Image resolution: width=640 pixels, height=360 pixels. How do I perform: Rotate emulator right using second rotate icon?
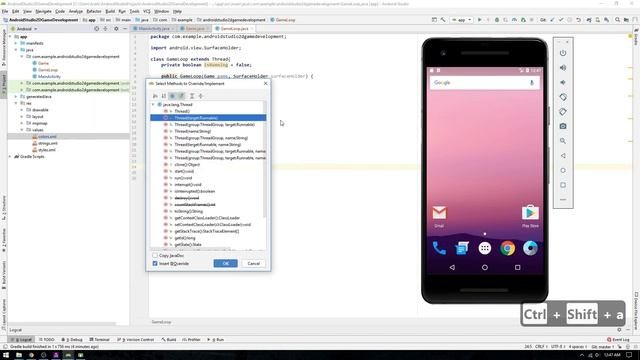[x=563, y=112]
